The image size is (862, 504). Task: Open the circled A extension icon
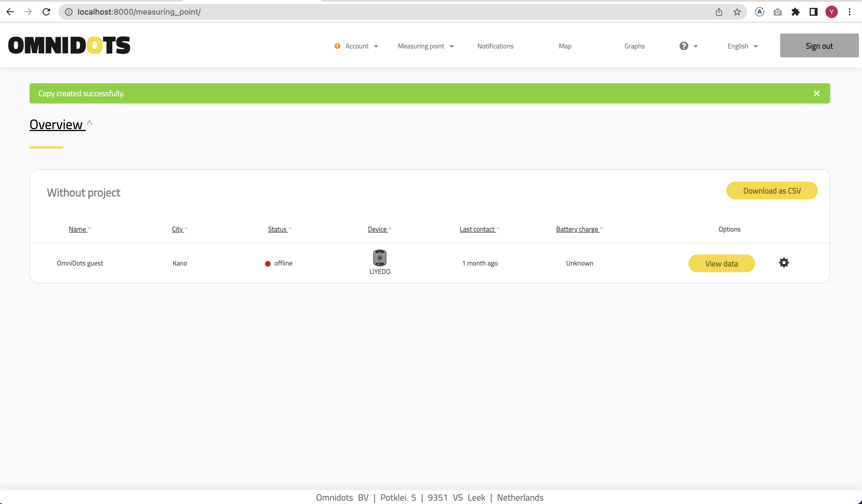(759, 12)
